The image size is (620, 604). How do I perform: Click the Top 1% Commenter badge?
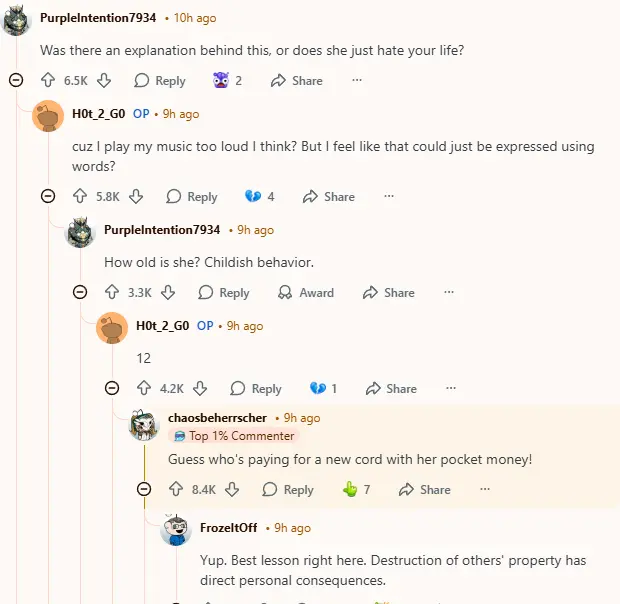click(234, 436)
